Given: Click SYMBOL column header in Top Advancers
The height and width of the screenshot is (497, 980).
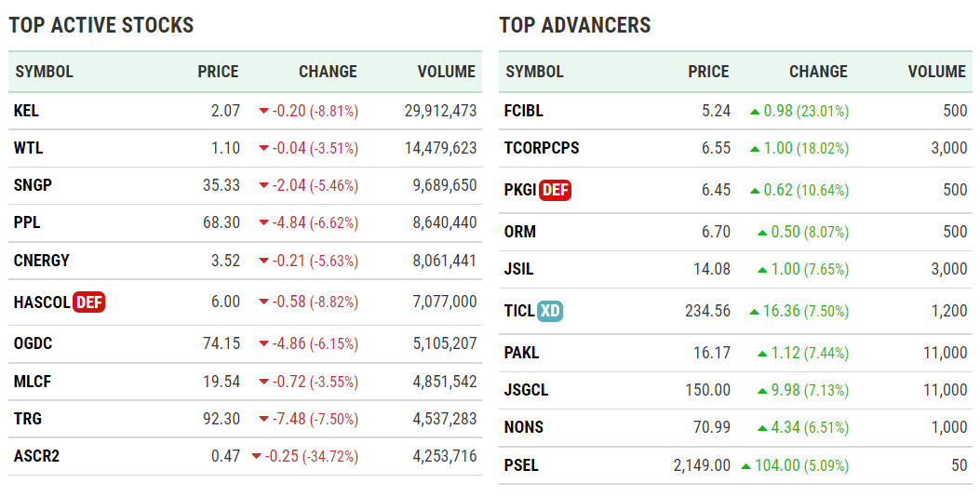Looking at the screenshot, I should coord(534,72).
